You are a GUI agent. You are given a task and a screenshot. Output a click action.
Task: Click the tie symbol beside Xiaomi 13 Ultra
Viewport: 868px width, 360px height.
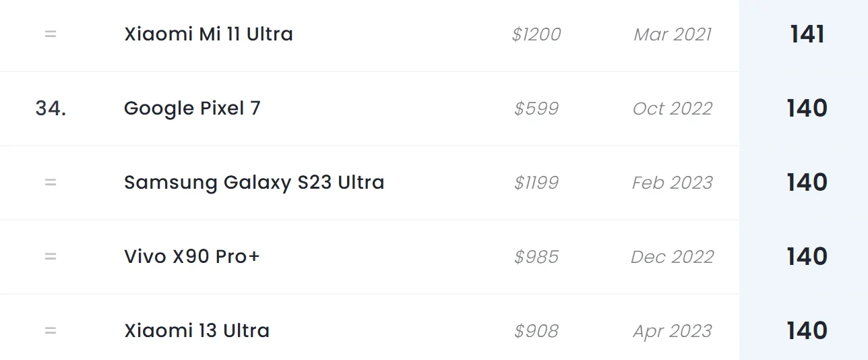click(51, 331)
